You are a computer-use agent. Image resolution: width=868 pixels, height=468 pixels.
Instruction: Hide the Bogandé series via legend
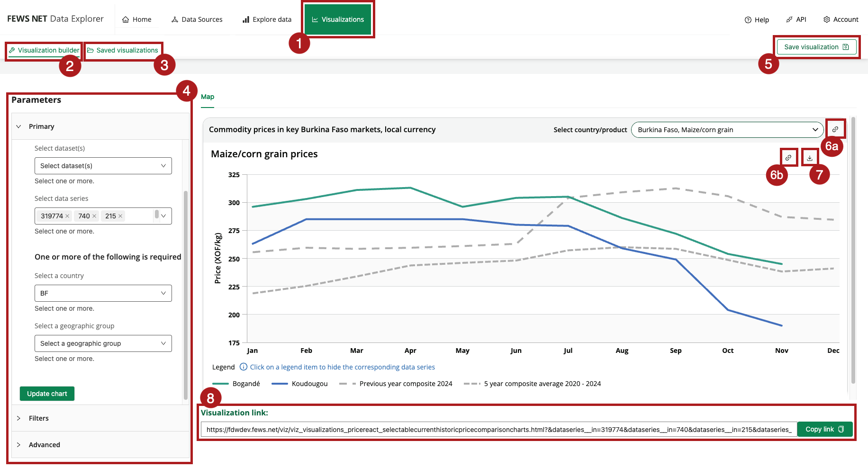click(x=245, y=384)
